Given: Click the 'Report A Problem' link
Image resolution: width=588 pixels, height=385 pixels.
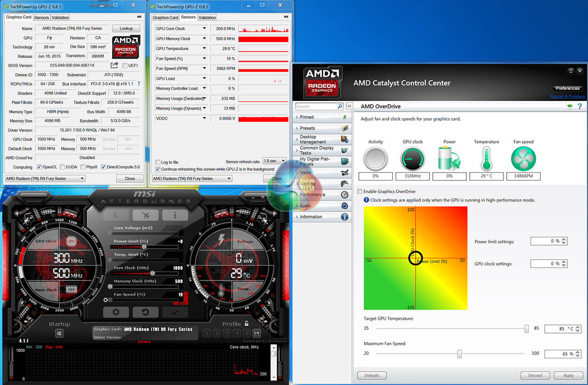Looking at the screenshot, I should click(567, 96).
